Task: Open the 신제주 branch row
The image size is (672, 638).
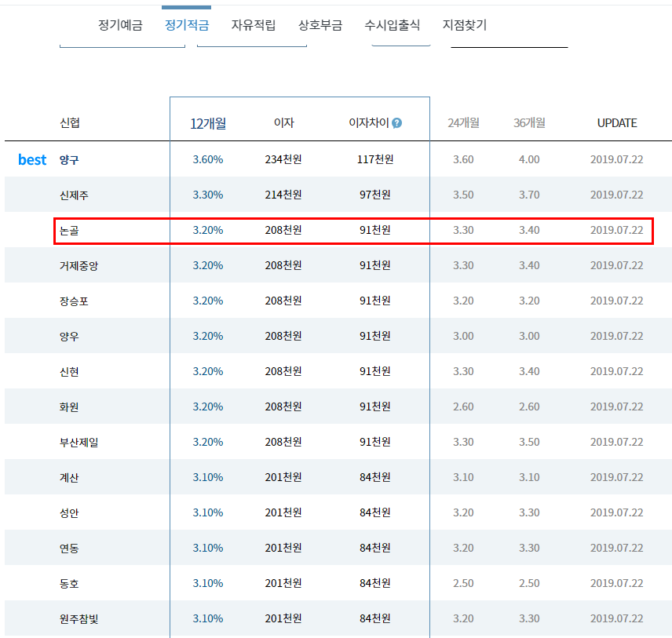Action: [x=338, y=195]
